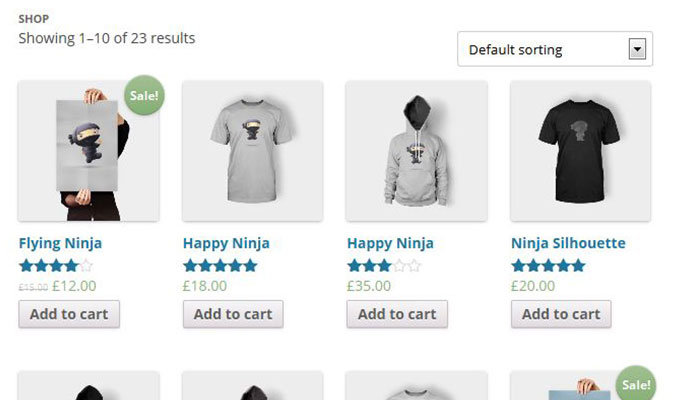Click the three-star rating of Happy Ninja hoodie
The height and width of the screenshot is (400, 700).
point(384,266)
